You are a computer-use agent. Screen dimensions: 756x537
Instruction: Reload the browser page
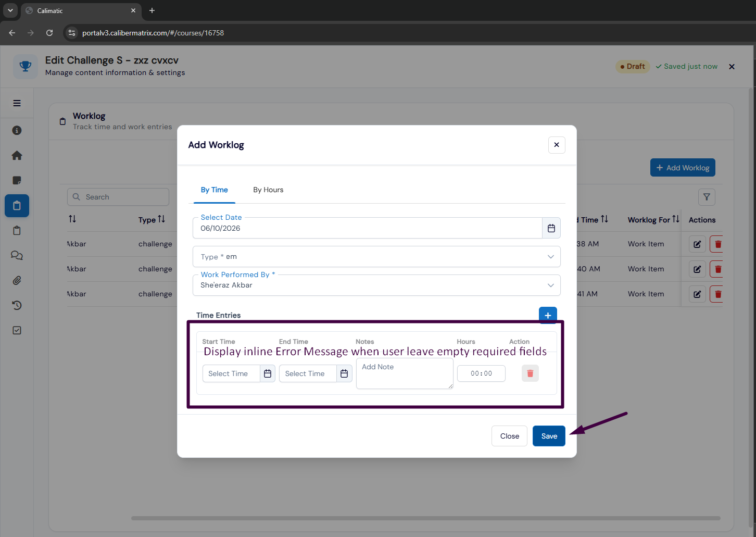pos(49,33)
